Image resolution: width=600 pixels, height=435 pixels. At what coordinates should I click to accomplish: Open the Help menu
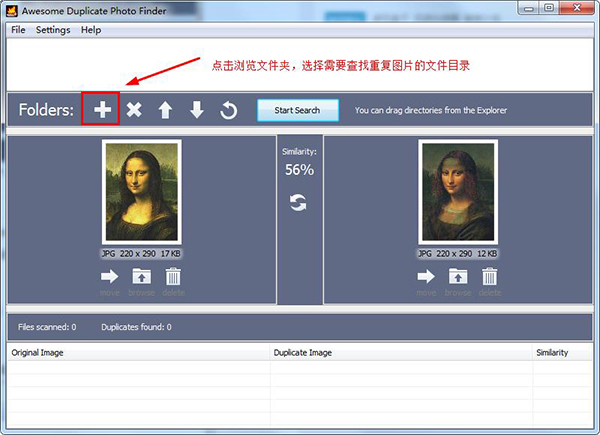(x=91, y=30)
